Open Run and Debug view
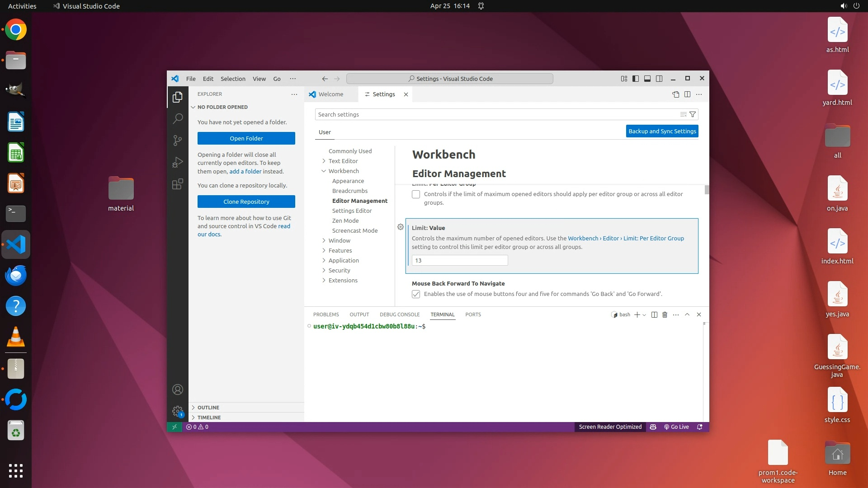The image size is (868, 488). [178, 162]
